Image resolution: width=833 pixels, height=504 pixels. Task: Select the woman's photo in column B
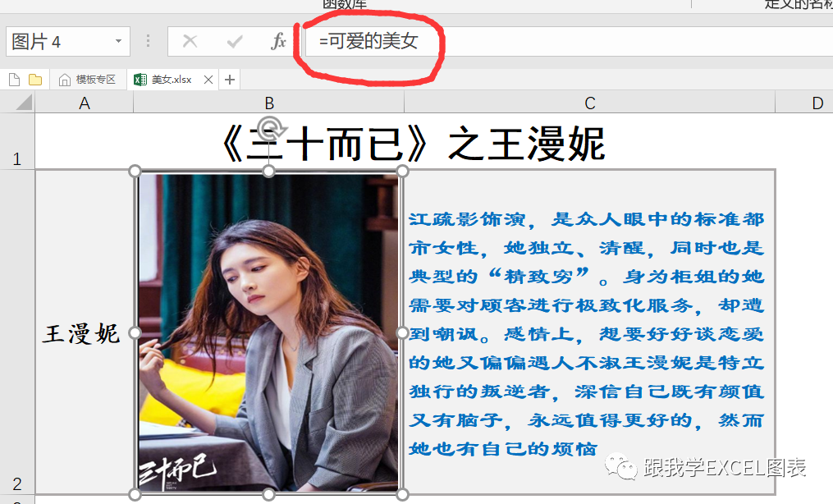tap(269, 333)
